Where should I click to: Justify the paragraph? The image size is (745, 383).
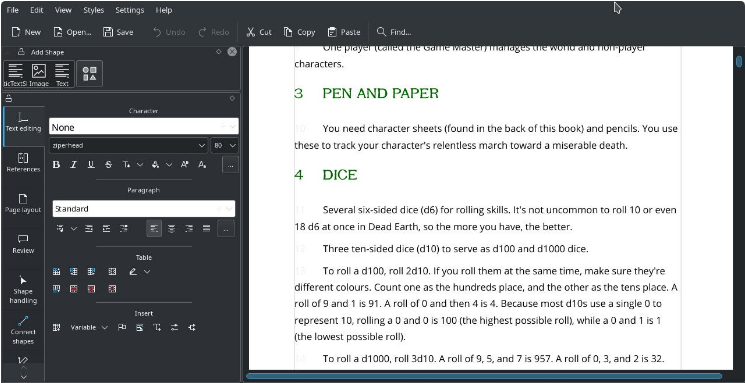206,229
